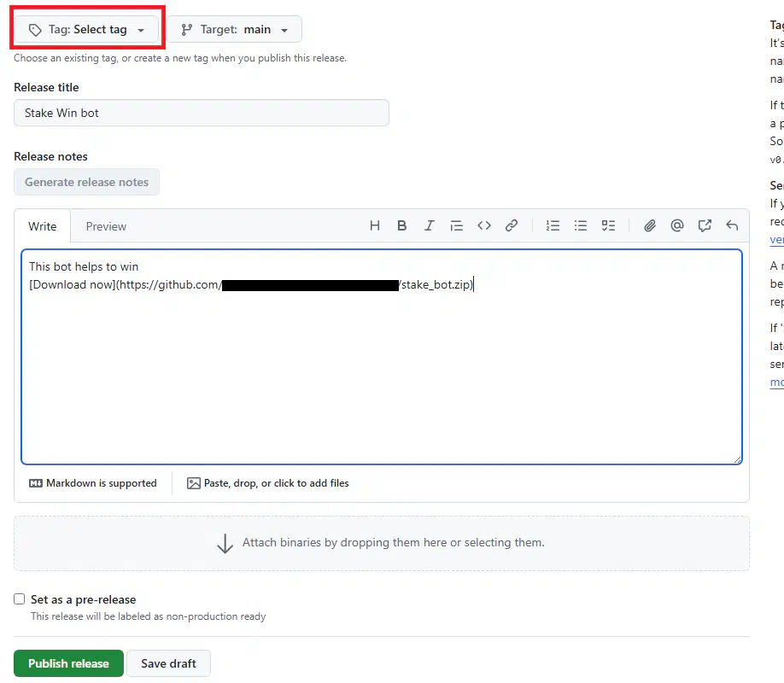Click the tag icon in Tag selector
The height and width of the screenshot is (683, 784).
point(35,30)
